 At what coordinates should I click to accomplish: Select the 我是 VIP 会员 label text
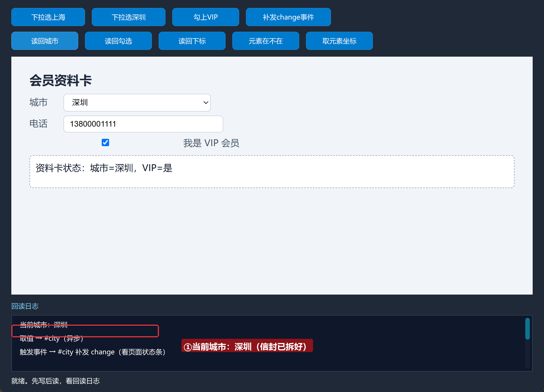point(211,143)
